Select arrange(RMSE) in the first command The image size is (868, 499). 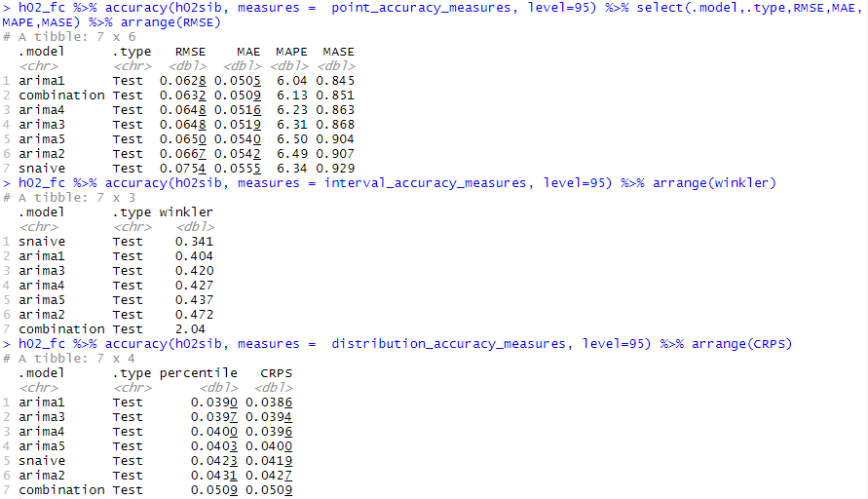(x=170, y=22)
